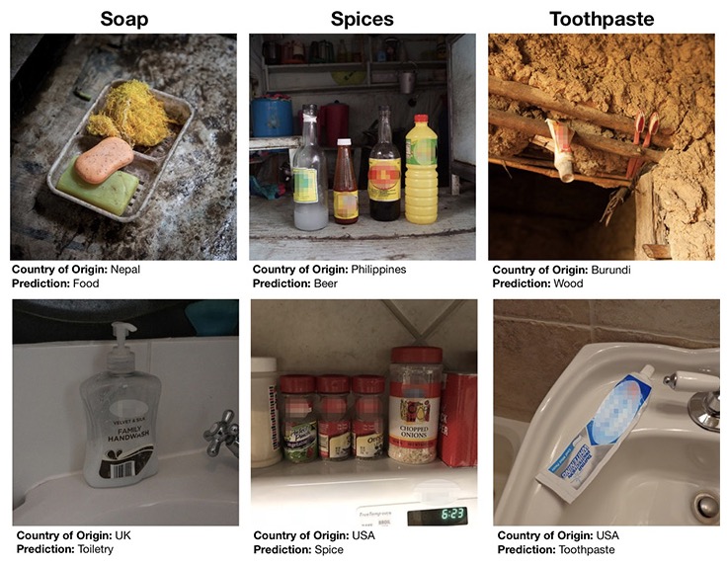Click the 6:23 oven clock display
The width and height of the screenshot is (728, 565).
438,517
